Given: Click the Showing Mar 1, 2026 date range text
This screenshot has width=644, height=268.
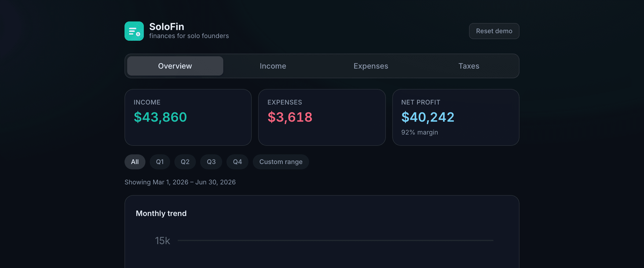Looking at the screenshot, I should (180, 182).
